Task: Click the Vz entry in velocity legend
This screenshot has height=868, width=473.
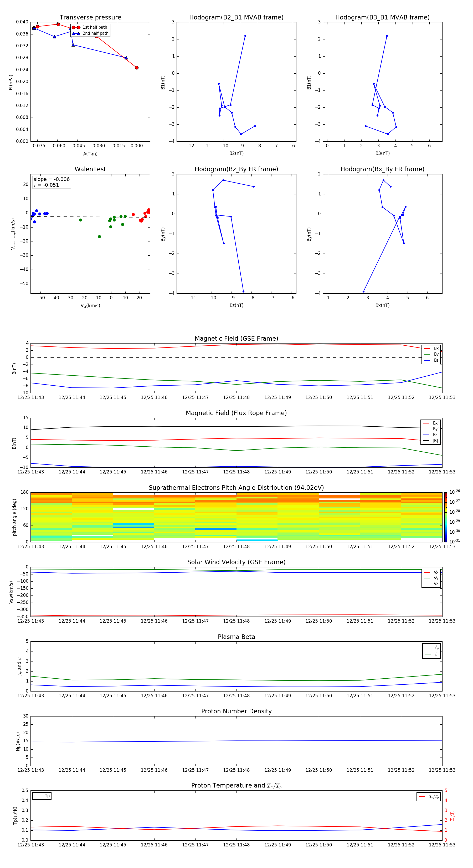Action: [x=431, y=584]
